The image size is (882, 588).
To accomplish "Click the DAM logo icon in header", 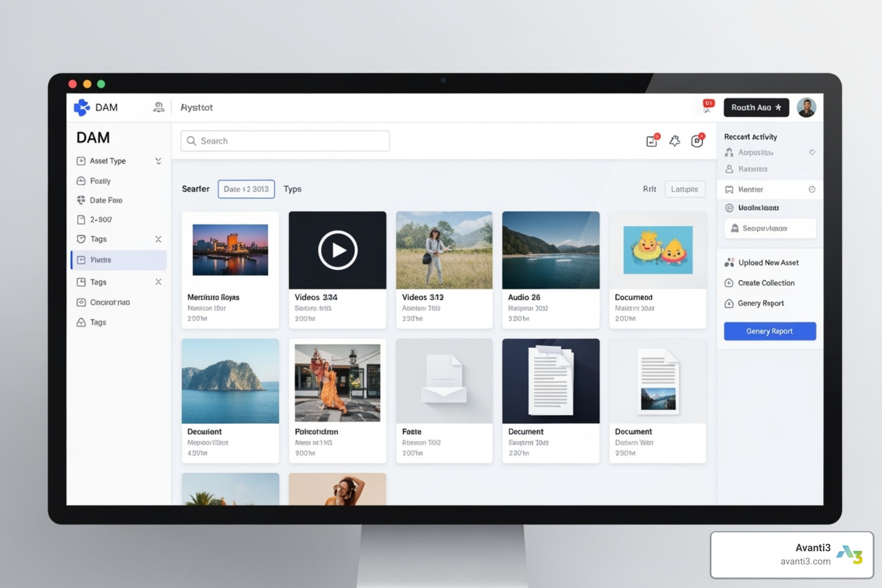I will (x=82, y=107).
